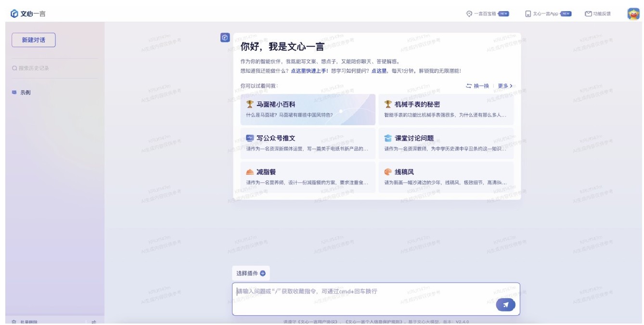This screenshot has width=644, height=325.
Task: Click the graduation cap icon on 课堂讨论问题
Action: pyautogui.click(x=388, y=138)
